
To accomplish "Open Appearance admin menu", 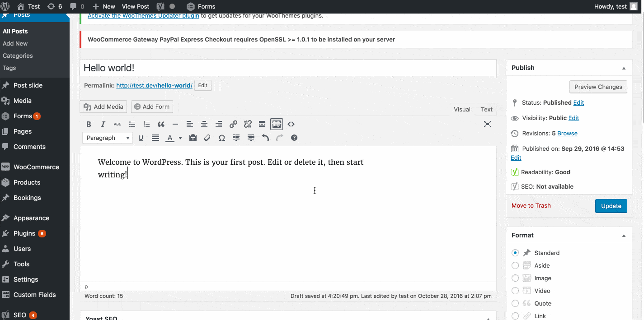I will pos(35,218).
